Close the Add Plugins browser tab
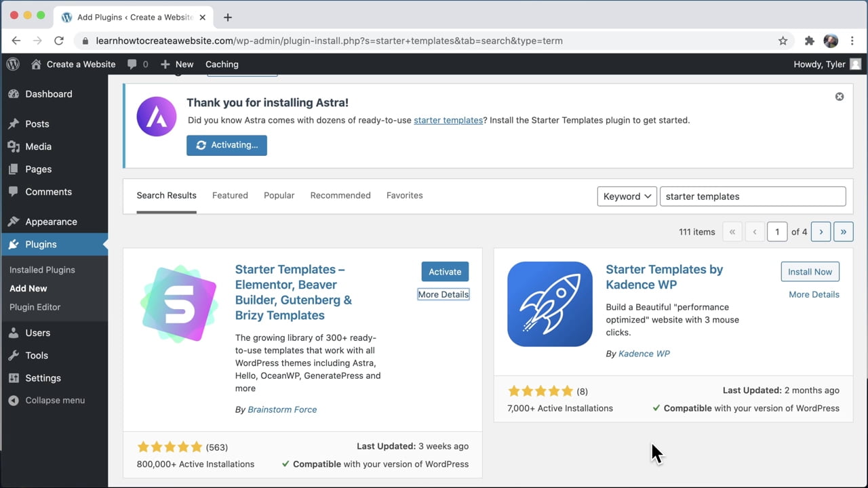 [x=202, y=17]
